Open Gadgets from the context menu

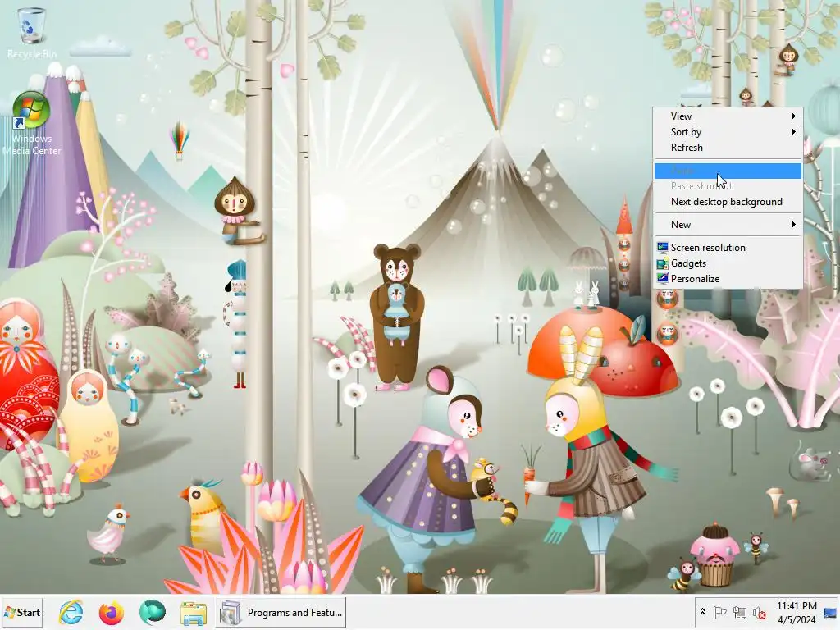728,263
